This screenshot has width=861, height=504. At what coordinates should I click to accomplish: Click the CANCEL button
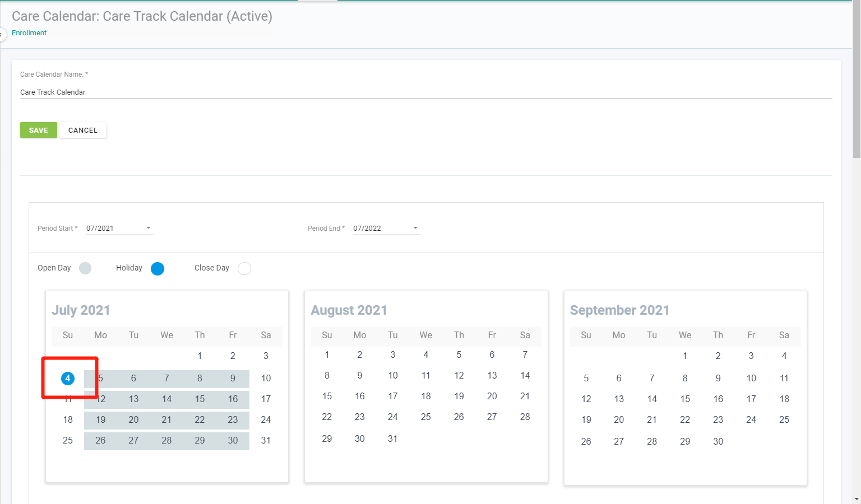tap(83, 130)
